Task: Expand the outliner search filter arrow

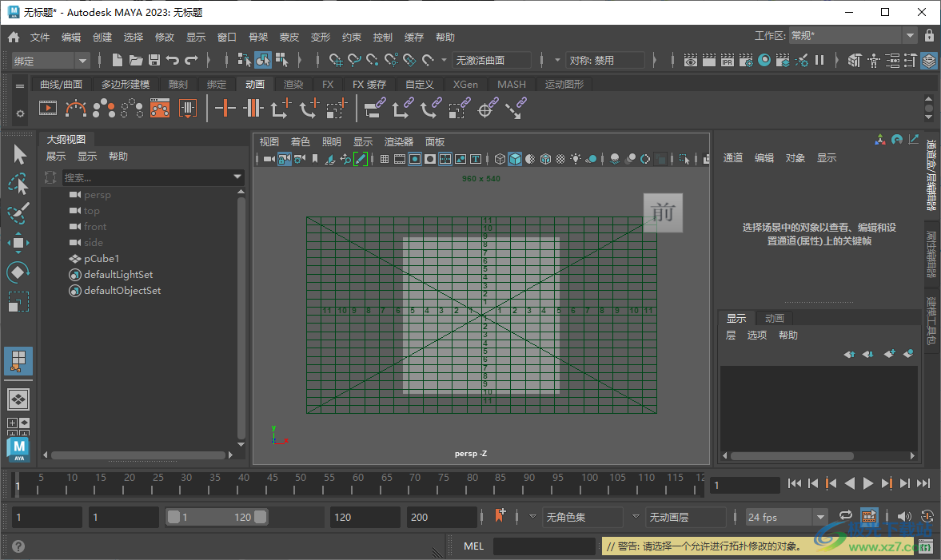Action: pos(237,177)
